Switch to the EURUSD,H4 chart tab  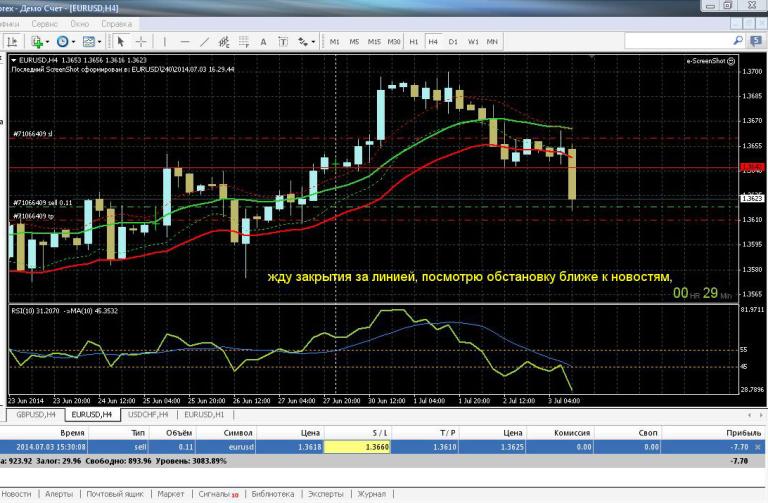point(91,415)
